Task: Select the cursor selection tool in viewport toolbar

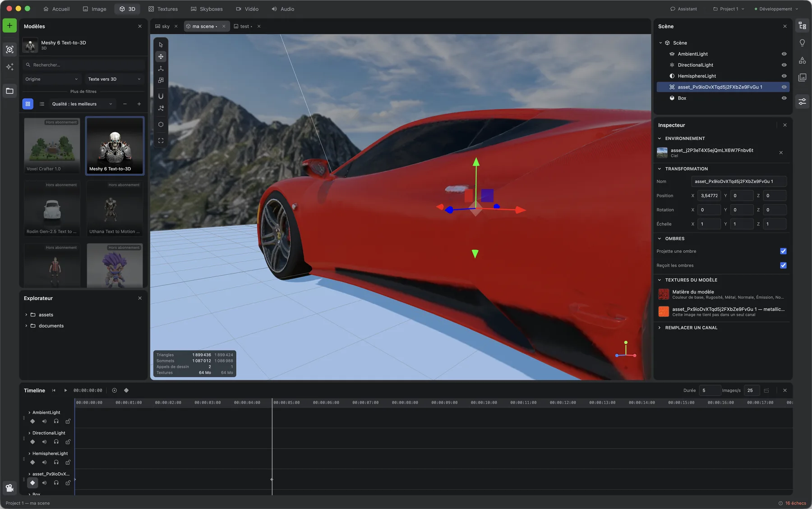Action: click(x=161, y=45)
